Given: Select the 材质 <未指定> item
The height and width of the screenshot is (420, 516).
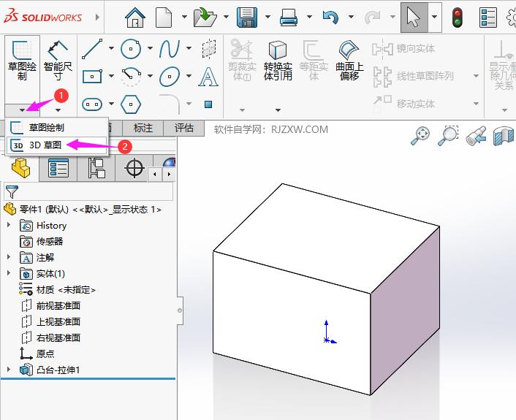Looking at the screenshot, I should coord(57,290).
